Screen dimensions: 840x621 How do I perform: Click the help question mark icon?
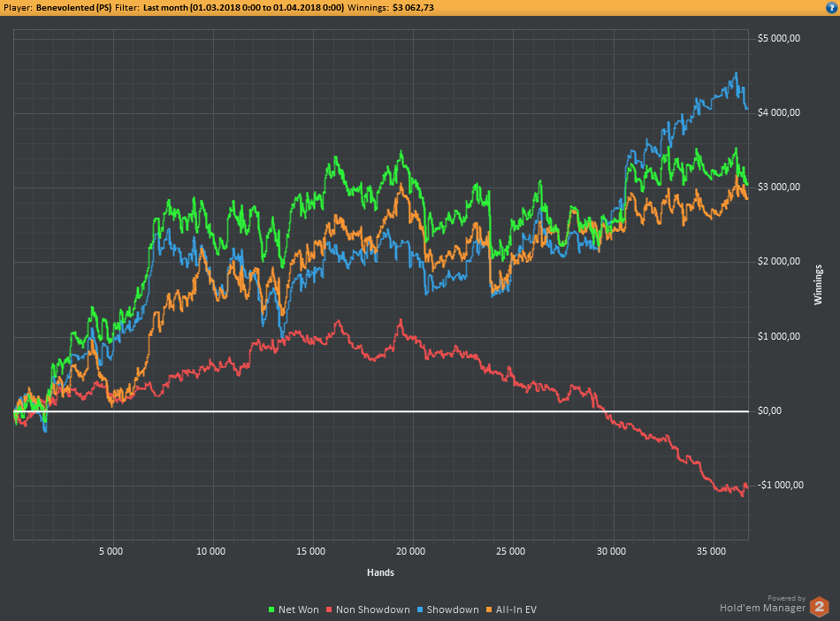coord(830,7)
